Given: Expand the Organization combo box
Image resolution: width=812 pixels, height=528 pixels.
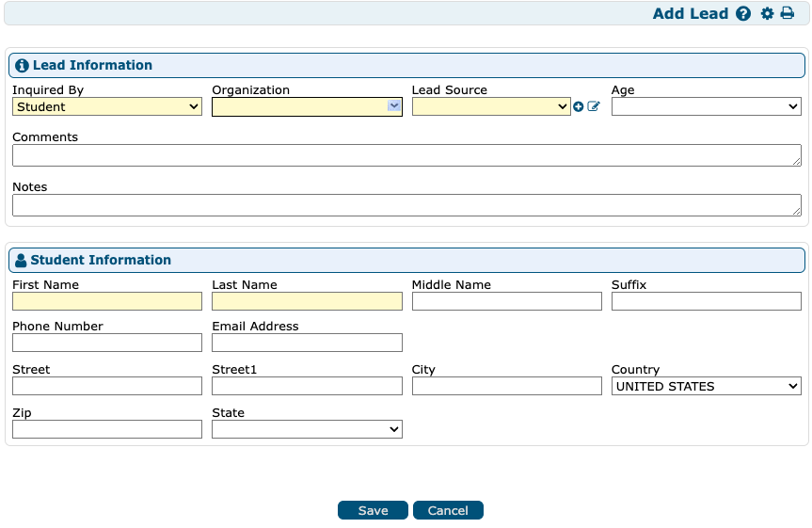Looking at the screenshot, I should [394, 107].
